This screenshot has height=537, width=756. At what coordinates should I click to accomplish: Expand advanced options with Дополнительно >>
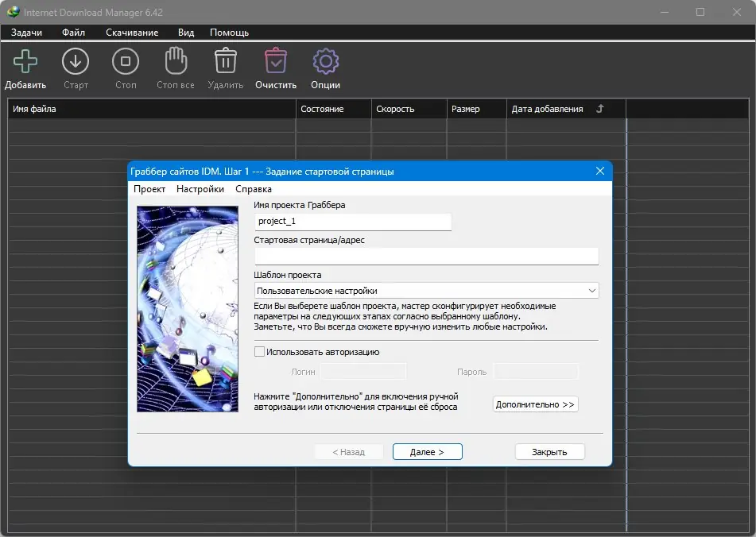click(x=535, y=404)
